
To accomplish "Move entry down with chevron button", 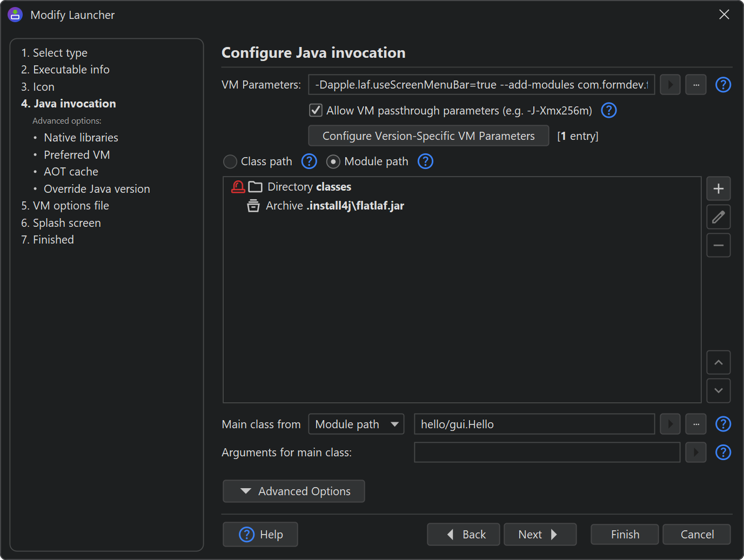I will (x=719, y=390).
